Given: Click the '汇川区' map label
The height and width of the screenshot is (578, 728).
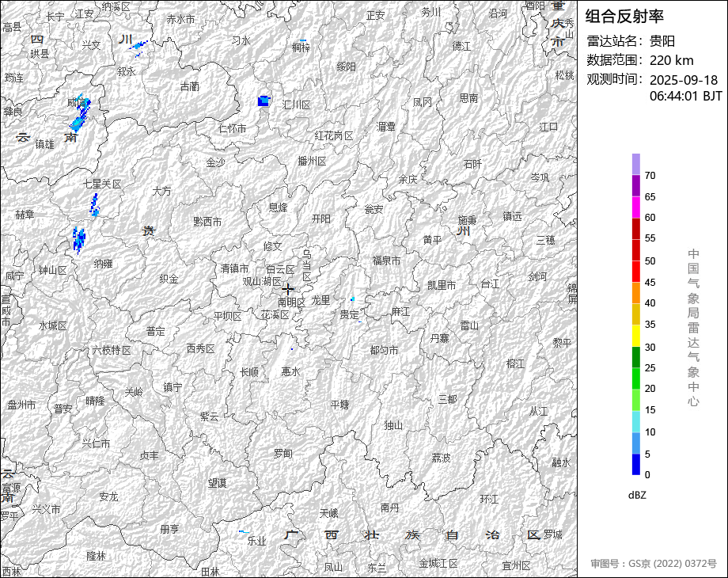Looking at the screenshot, I should click(297, 105).
